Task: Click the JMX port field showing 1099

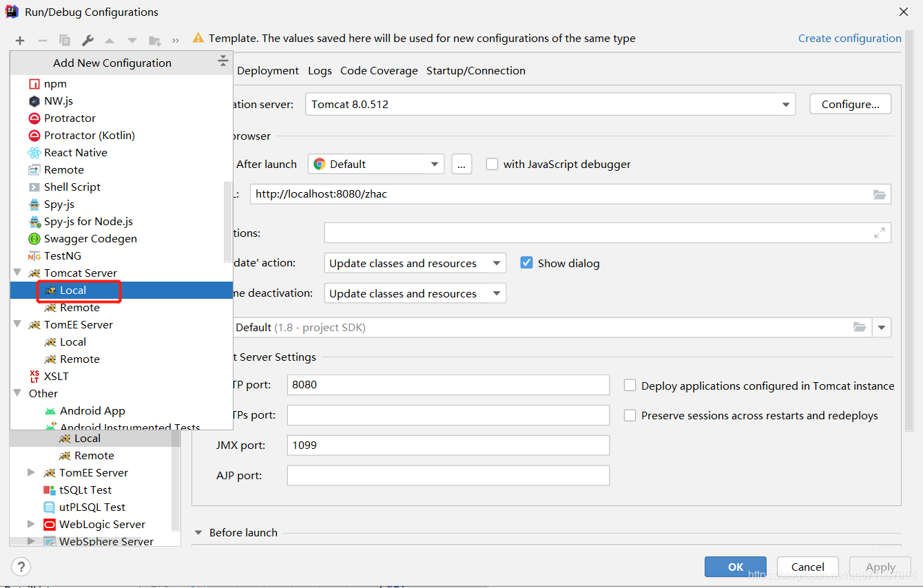Action: tap(448, 445)
